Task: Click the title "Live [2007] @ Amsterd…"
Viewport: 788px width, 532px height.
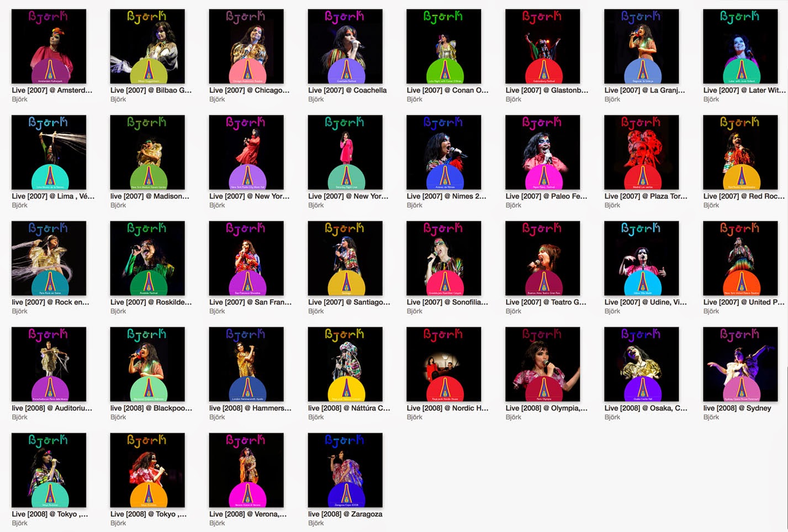Action: coord(52,90)
